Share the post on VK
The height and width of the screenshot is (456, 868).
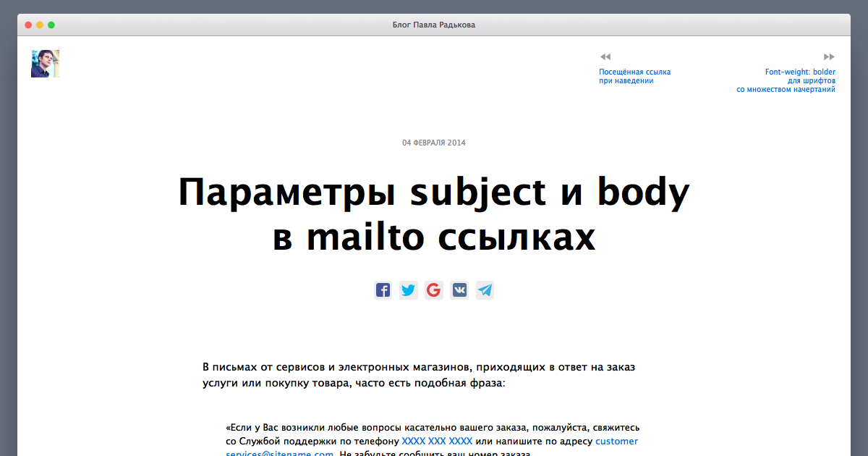[459, 290]
